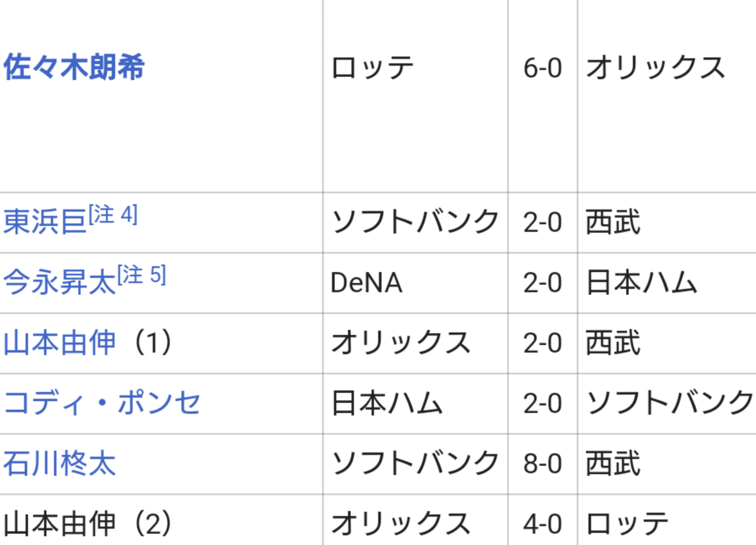Select ソフトバンク team cell in 東浜巨 row

[x=415, y=222]
